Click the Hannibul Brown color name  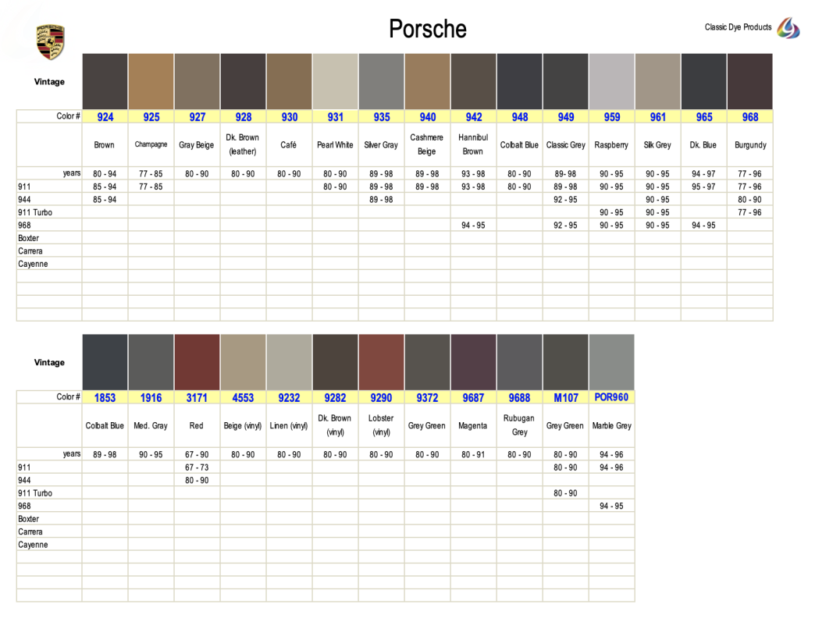473,144
